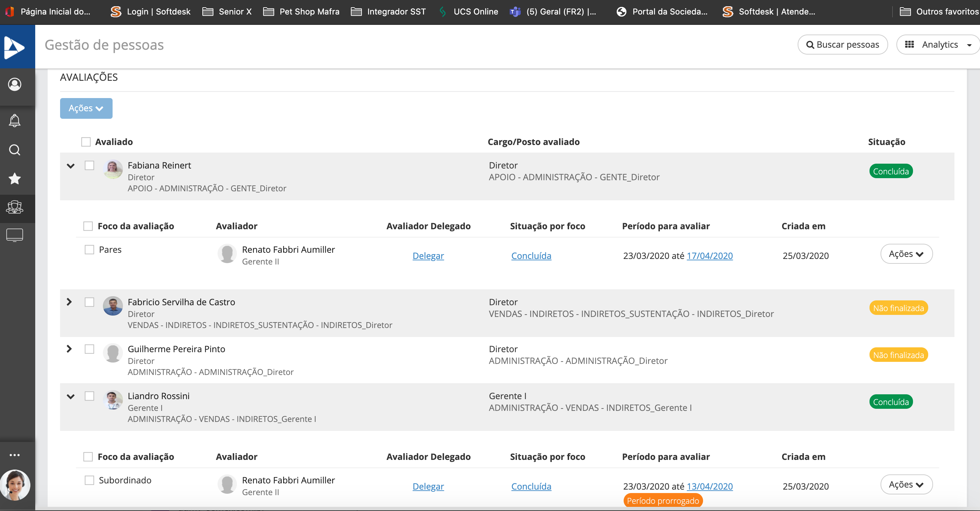The width and height of the screenshot is (980, 511).
Task: Open the blue Ações dropdown button
Action: [86, 108]
